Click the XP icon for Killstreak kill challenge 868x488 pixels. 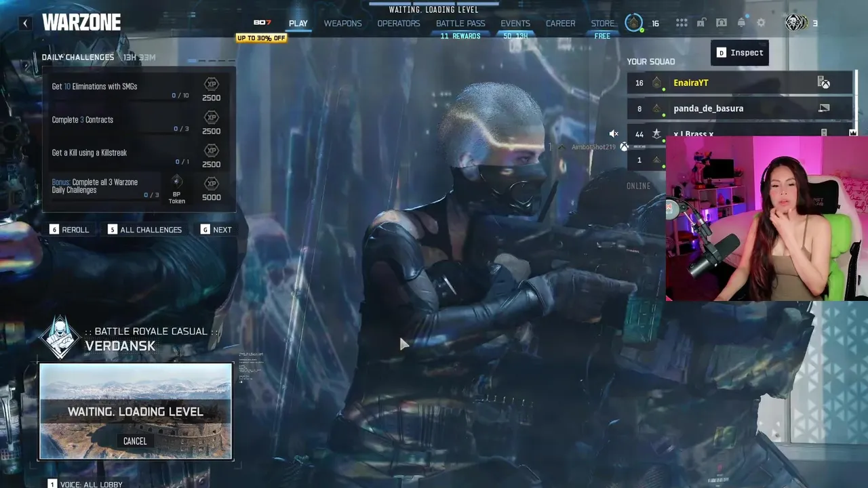(x=212, y=150)
